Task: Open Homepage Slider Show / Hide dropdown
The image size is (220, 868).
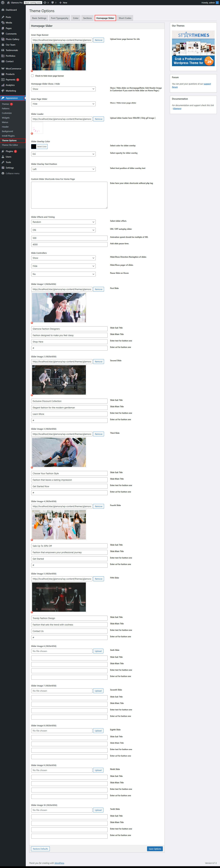Action: click(63, 89)
